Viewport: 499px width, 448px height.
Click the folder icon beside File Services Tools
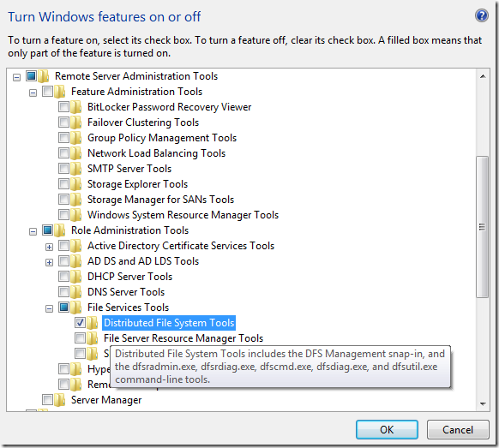coord(75,308)
